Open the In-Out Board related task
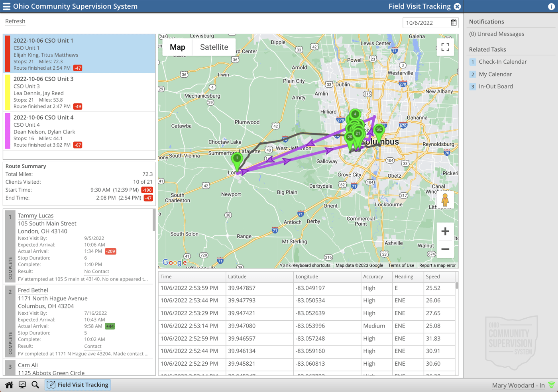558x392 pixels. point(496,86)
